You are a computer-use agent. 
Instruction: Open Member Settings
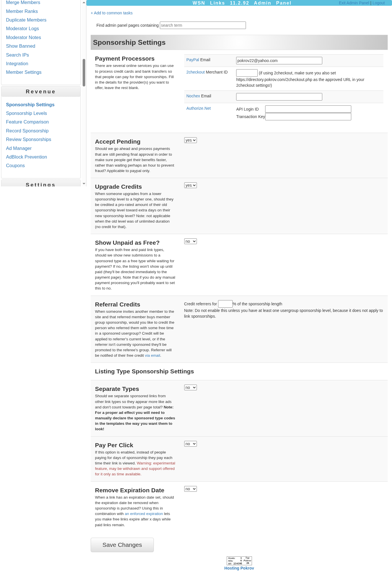coord(24,72)
